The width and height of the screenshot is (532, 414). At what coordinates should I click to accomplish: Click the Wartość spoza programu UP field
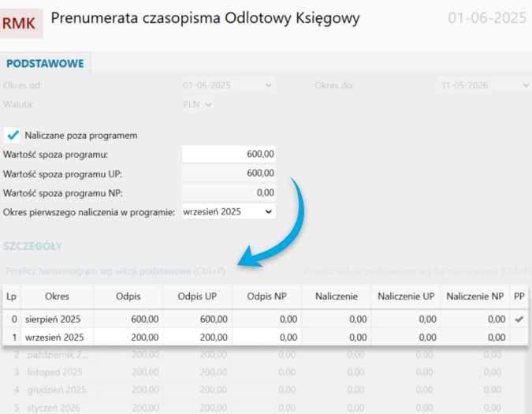point(229,173)
